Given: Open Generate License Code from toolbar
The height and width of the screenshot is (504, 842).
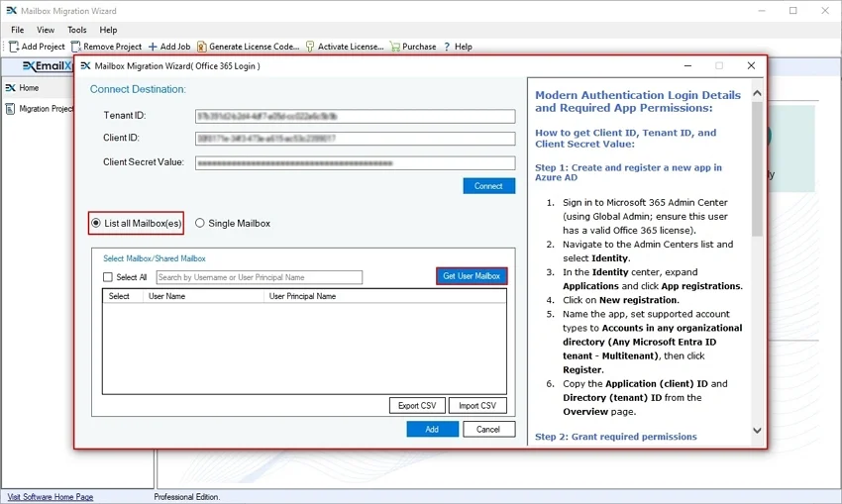Looking at the screenshot, I should 202,47.
